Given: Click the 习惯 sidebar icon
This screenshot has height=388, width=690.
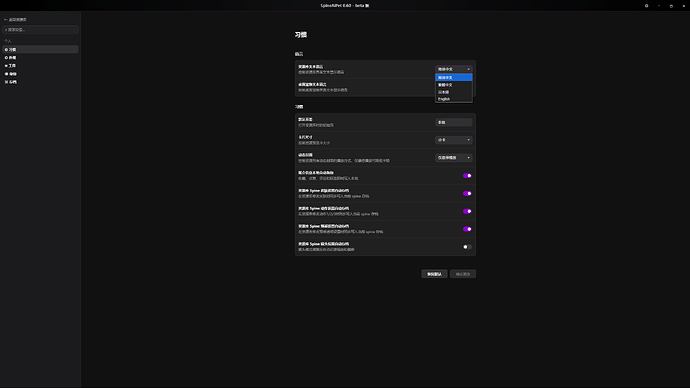Looking at the screenshot, I should 6,50.
